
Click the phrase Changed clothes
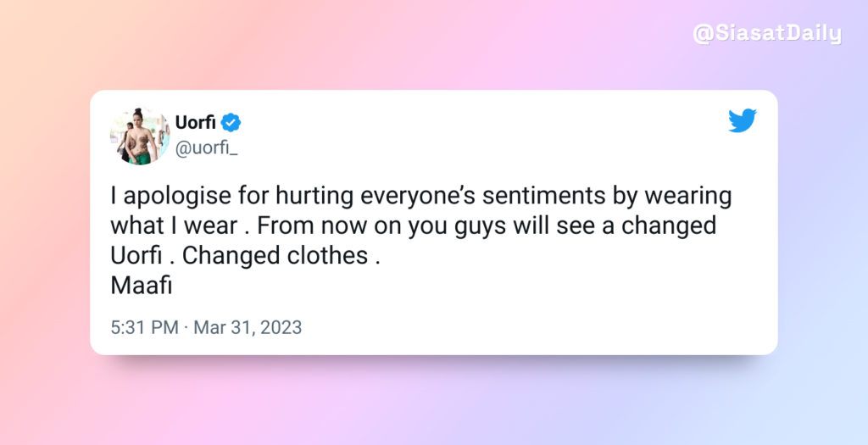click(275, 256)
